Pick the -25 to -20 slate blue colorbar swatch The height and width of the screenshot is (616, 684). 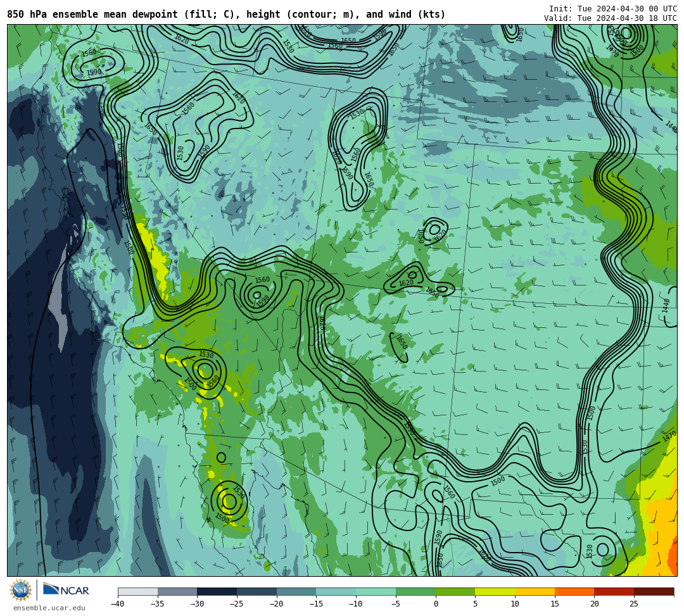(256, 591)
